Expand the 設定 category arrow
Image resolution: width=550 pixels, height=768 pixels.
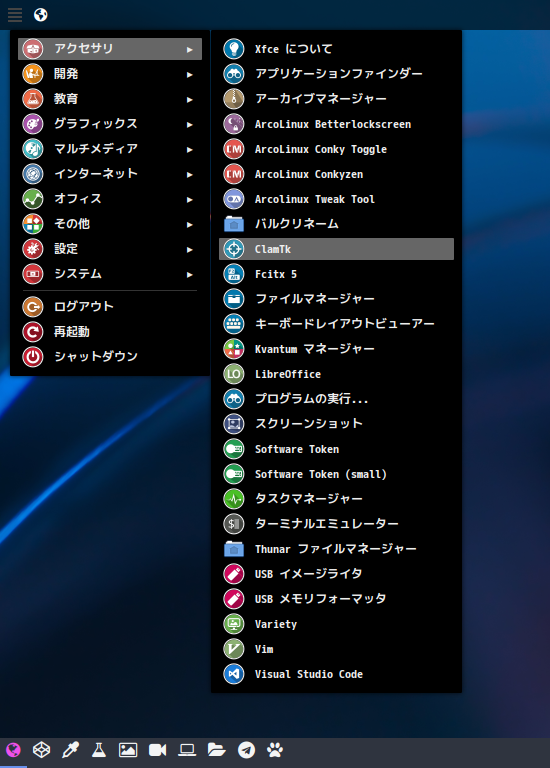pyautogui.click(x=190, y=249)
